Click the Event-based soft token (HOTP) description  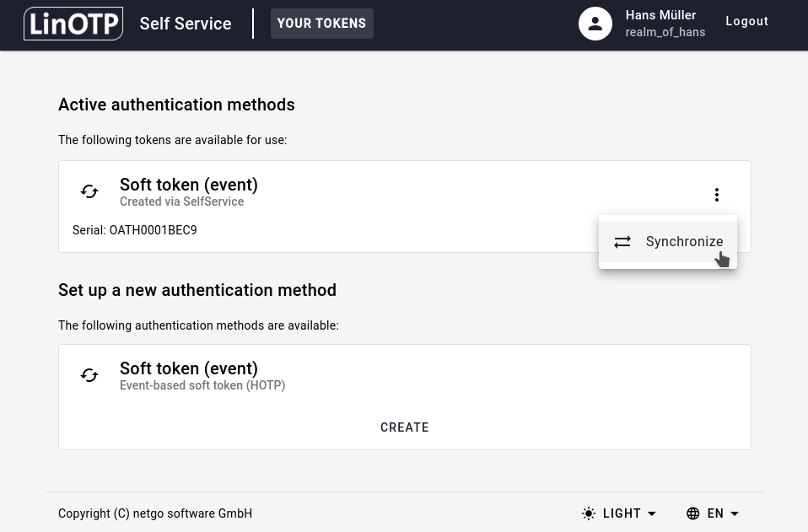pos(202,385)
